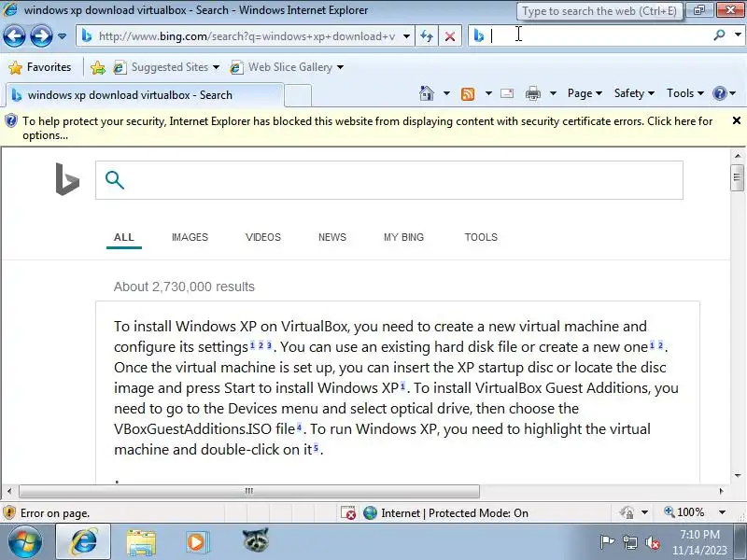Expand the Feeds dropdown arrow
This screenshot has height=560, width=747.
click(x=488, y=93)
